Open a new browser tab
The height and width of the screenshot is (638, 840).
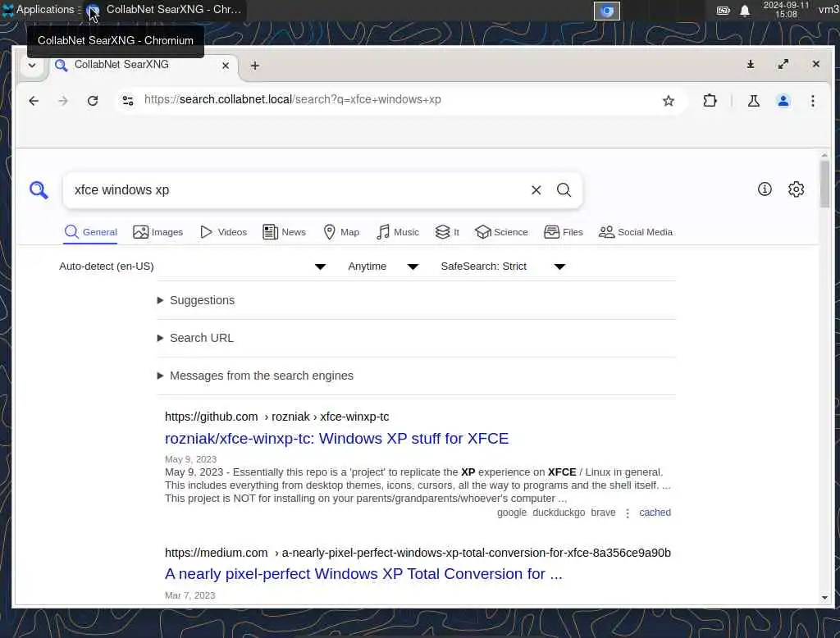click(x=255, y=66)
